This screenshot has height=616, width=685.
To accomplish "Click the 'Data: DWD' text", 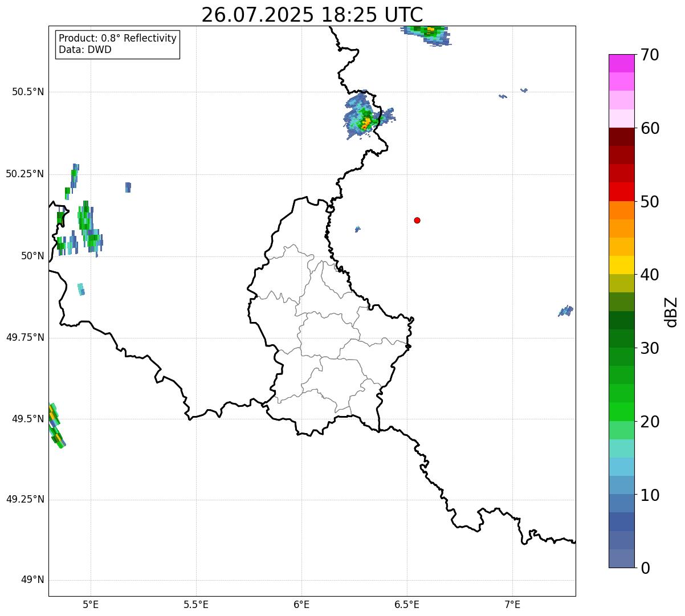I will click(85, 50).
